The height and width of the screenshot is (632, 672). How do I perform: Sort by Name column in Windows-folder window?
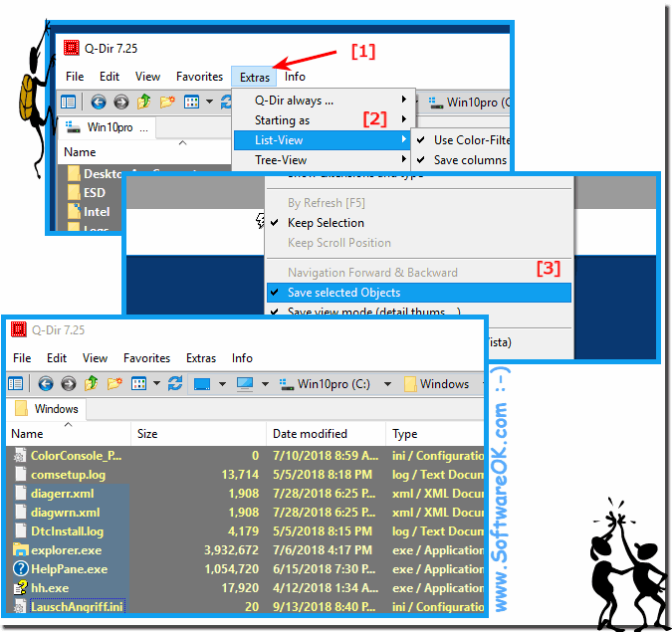(x=69, y=434)
